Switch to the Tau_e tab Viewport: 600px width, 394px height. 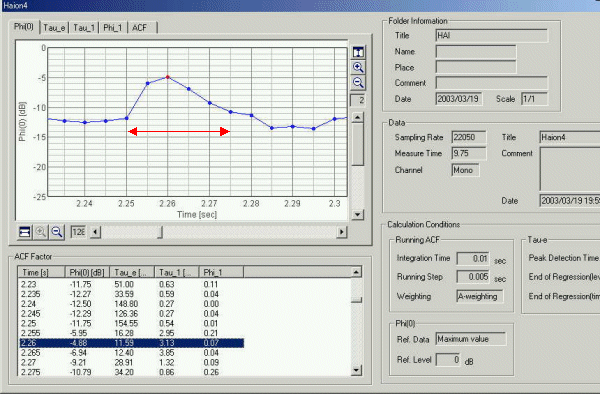click(54, 28)
